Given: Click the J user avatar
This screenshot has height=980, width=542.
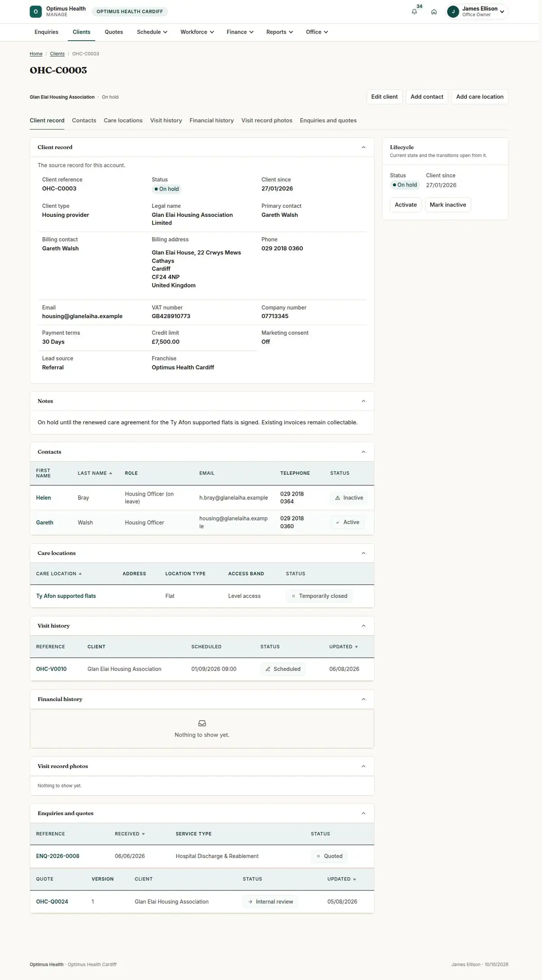Looking at the screenshot, I should [x=453, y=12].
